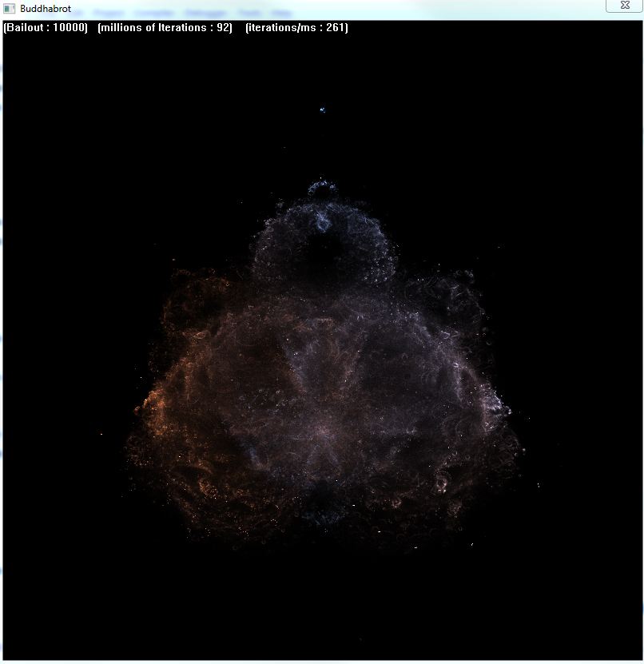Image resolution: width=644 pixels, height=664 pixels.
Task: Click the number 261 in iterations/ms label
Action: pyautogui.click(x=336, y=28)
